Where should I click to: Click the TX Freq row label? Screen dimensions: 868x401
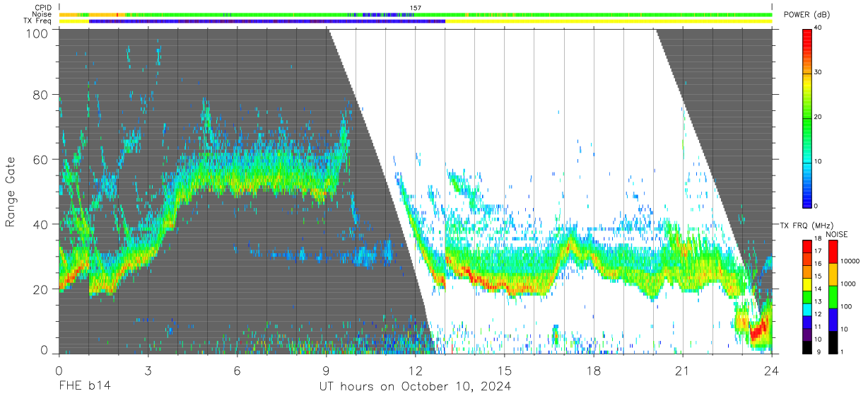click(x=38, y=21)
